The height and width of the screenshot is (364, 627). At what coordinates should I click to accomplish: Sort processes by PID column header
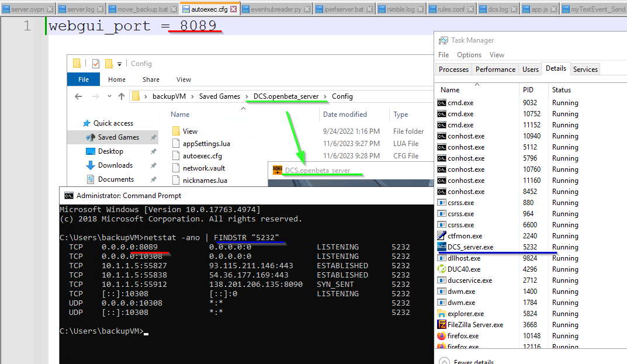pyautogui.click(x=528, y=90)
